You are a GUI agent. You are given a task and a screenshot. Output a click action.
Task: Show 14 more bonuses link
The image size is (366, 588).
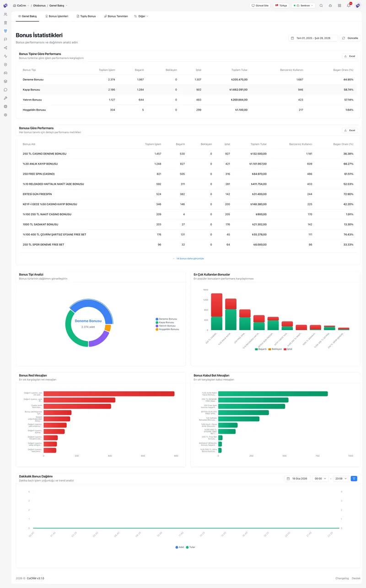pos(188,258)
